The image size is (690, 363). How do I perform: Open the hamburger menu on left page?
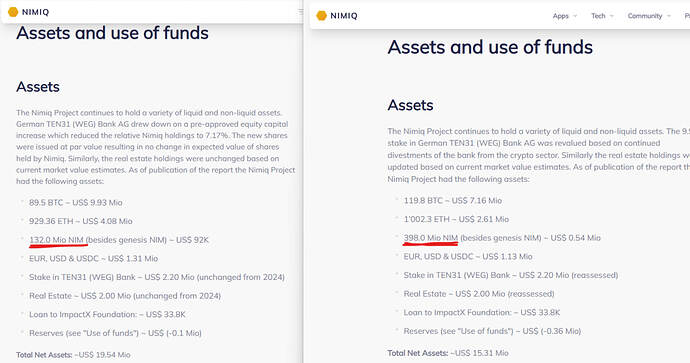coord(301,12)
